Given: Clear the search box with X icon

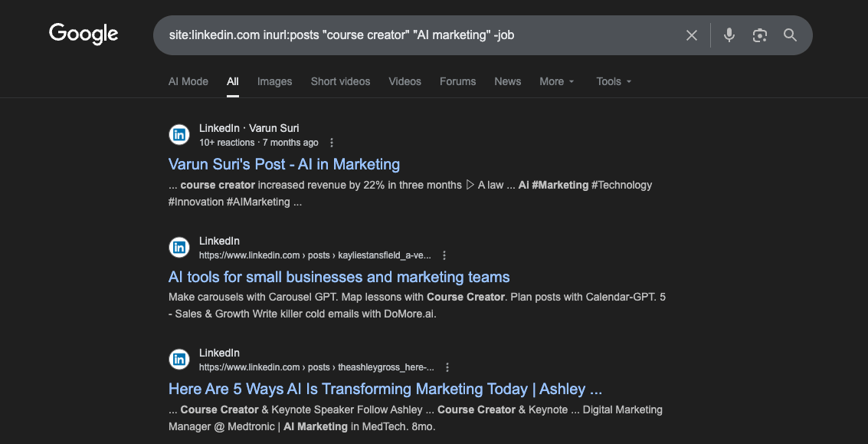Looking at the screenshot, I should [691, 35].
